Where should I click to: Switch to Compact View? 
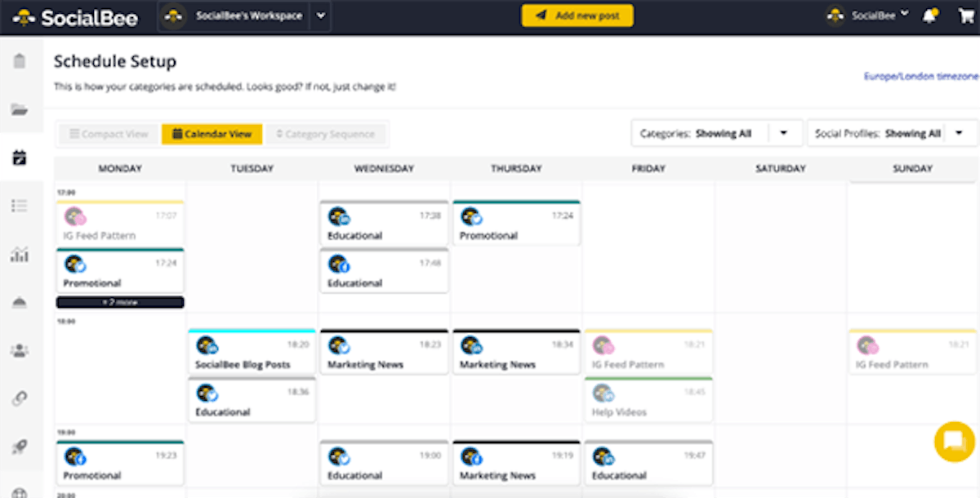tap(109, 134)
